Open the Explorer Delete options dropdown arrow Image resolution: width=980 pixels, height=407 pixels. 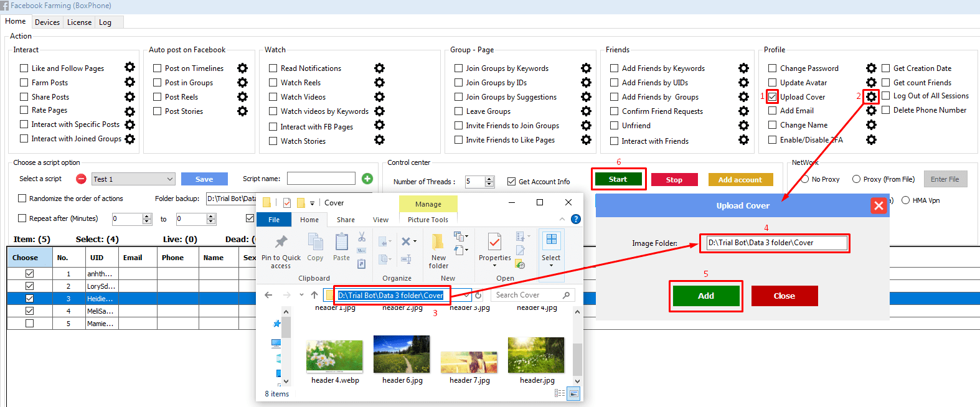(415, 241)
